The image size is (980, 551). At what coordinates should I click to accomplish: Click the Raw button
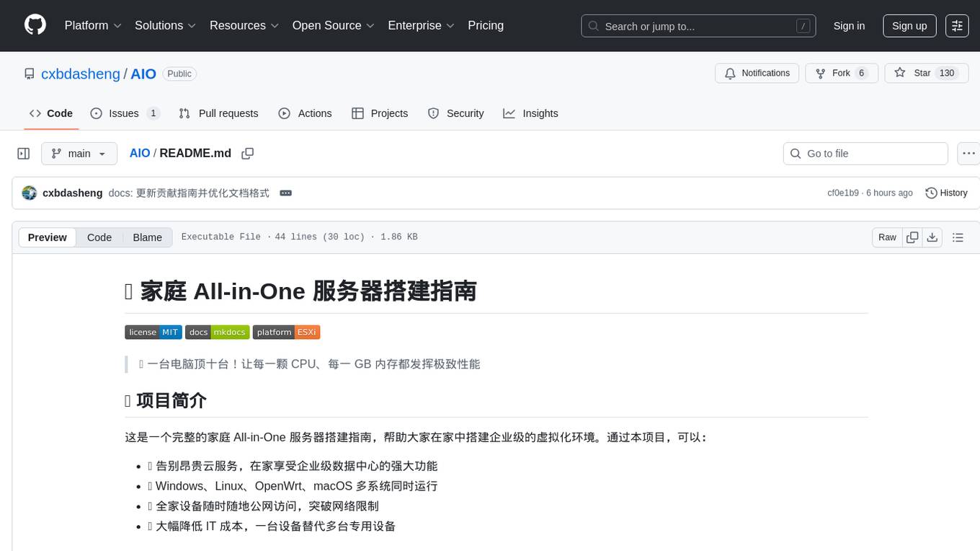click(x=887, y=237)
